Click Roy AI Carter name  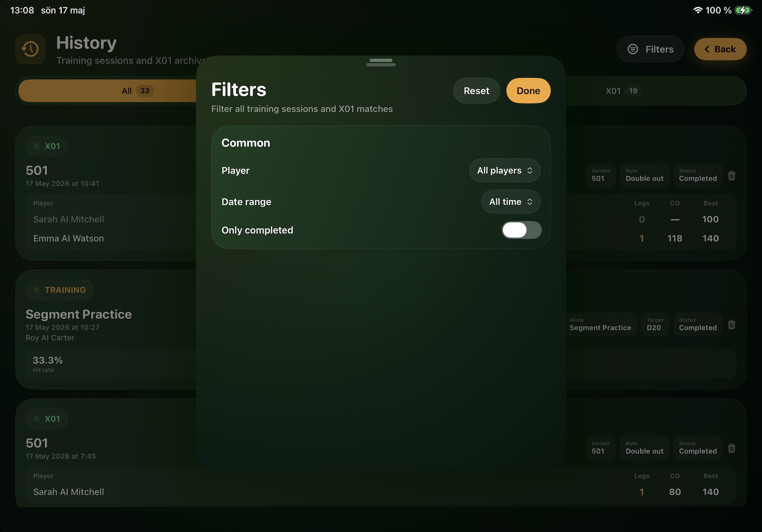[x=50, y=338]
